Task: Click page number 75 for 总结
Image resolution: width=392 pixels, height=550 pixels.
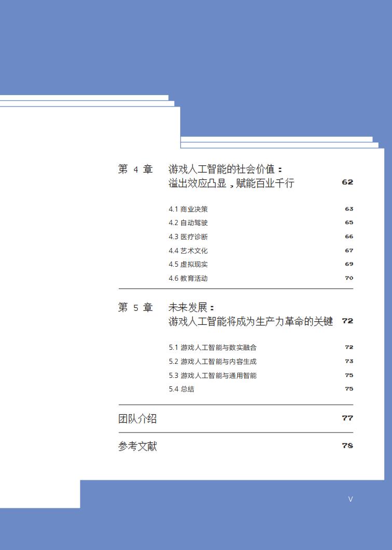Action: pyautogui.click(x=349, y=389)
